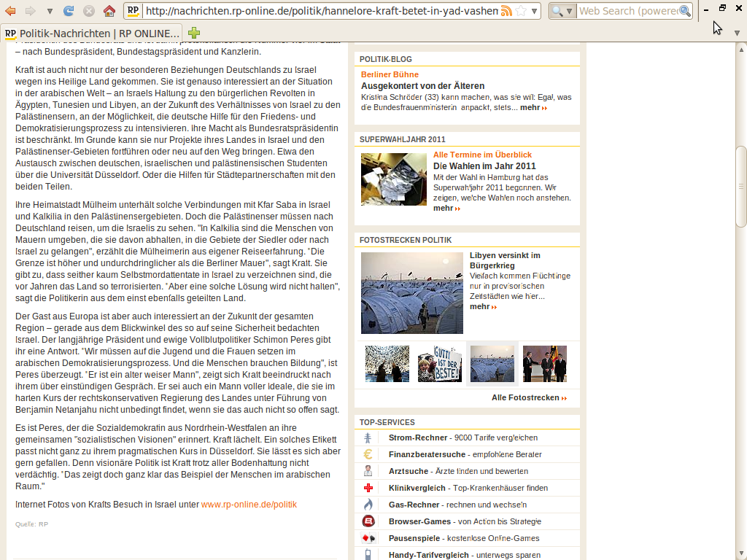The height and width of the screenshot is (560, 747).
Task: Bookmark this page with the star icon
Action: (x=521, y=11)
